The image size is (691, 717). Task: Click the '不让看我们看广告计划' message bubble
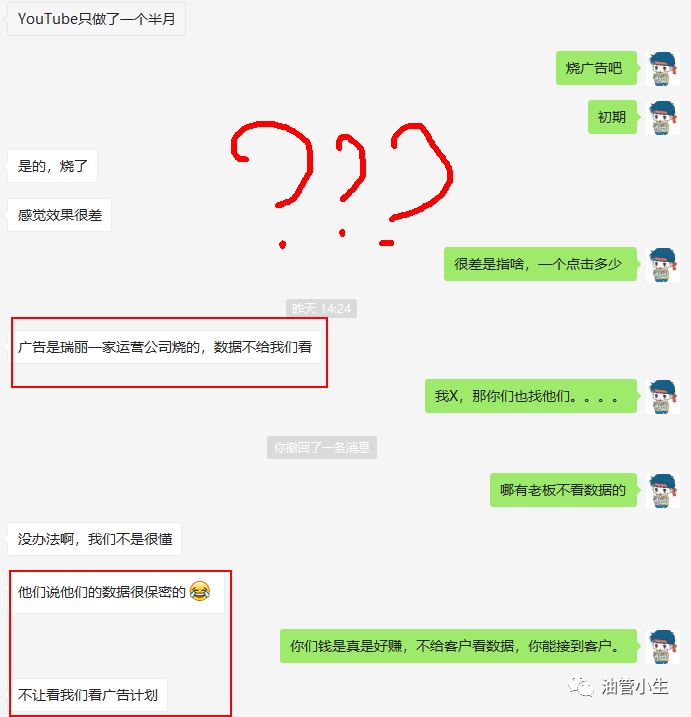pyautogui.click(x=88, y=695)
